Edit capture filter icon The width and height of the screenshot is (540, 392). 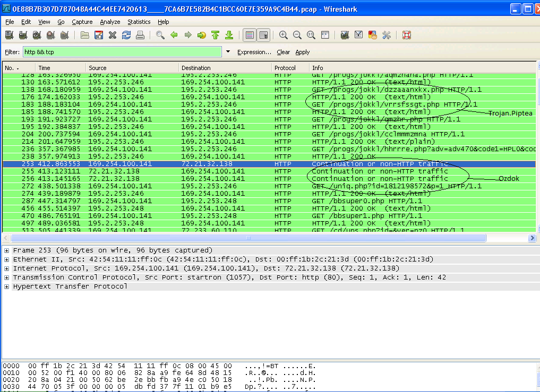click(x=345, y=35)
